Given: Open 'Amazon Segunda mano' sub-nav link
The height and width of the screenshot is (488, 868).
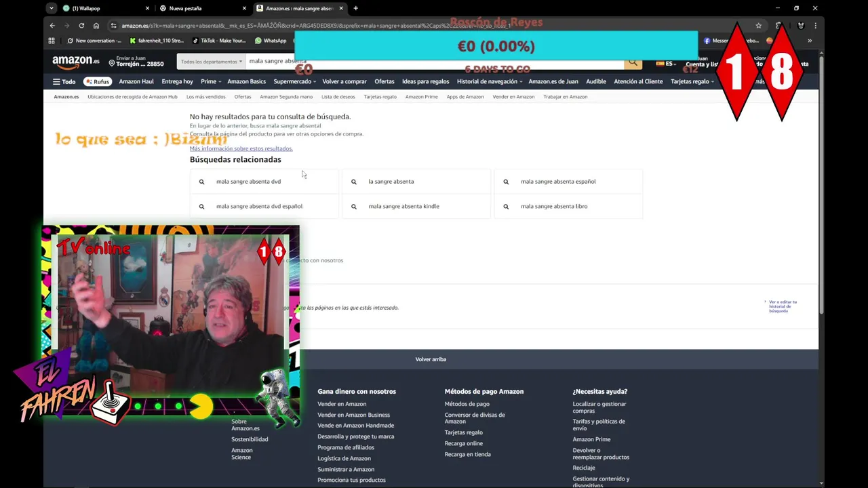Looking at the screenshot, I should [286, 97].
